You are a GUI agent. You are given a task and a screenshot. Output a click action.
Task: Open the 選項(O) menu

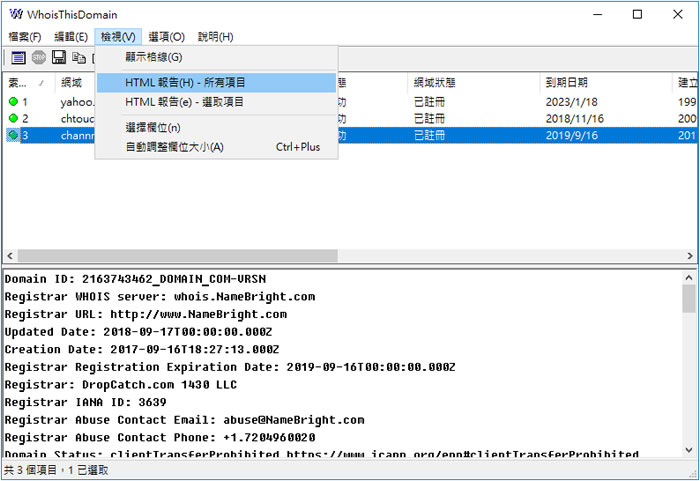click(167, 37)
